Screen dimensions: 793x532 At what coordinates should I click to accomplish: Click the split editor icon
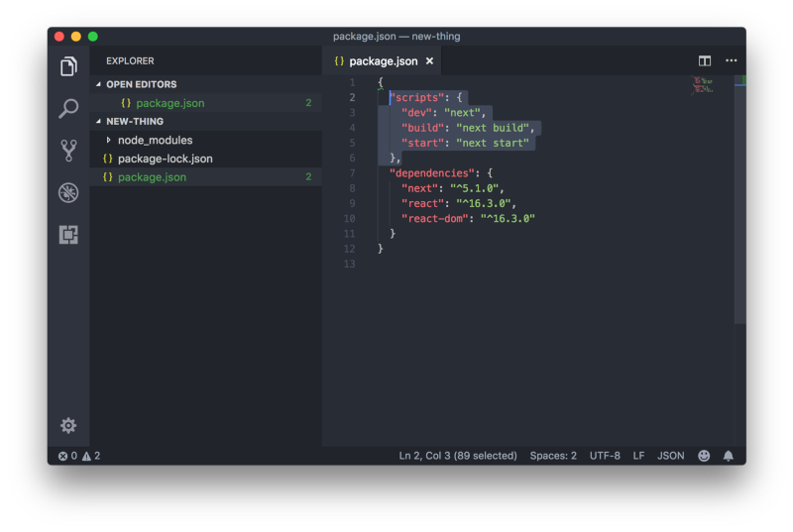[x=705, y=61]
